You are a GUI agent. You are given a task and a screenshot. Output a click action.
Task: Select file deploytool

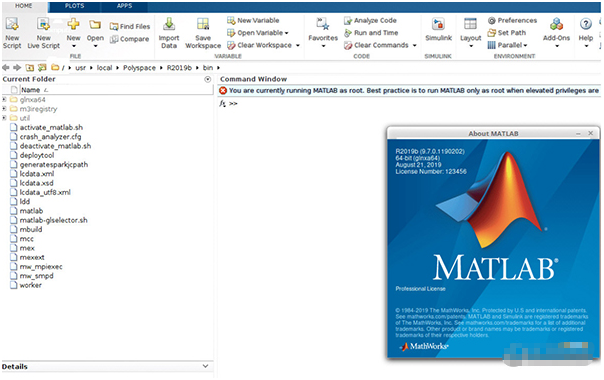[37, 155]
